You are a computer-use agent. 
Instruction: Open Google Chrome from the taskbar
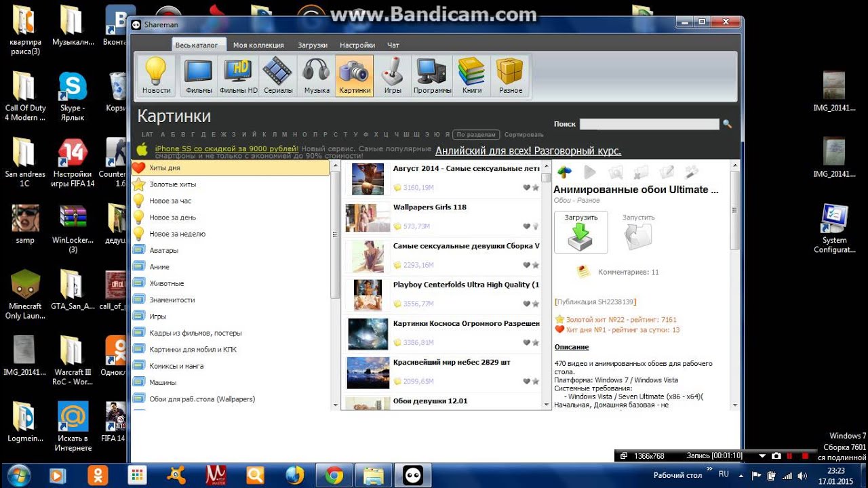click(334, 476)
